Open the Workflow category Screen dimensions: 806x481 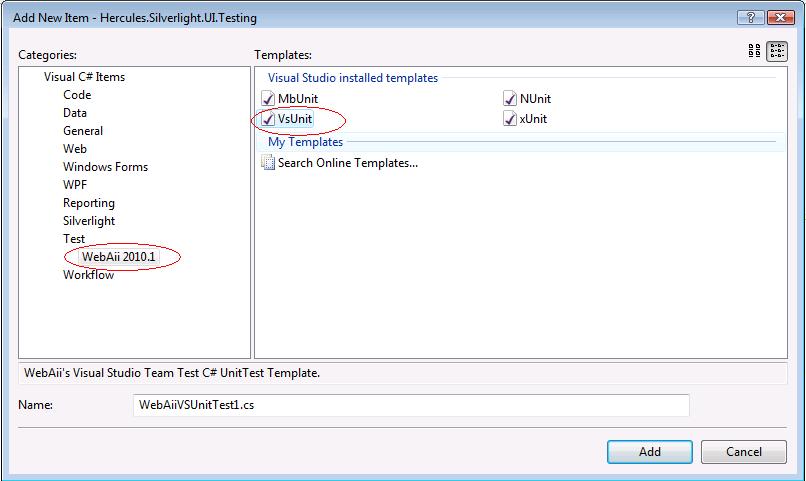point(88,275)
